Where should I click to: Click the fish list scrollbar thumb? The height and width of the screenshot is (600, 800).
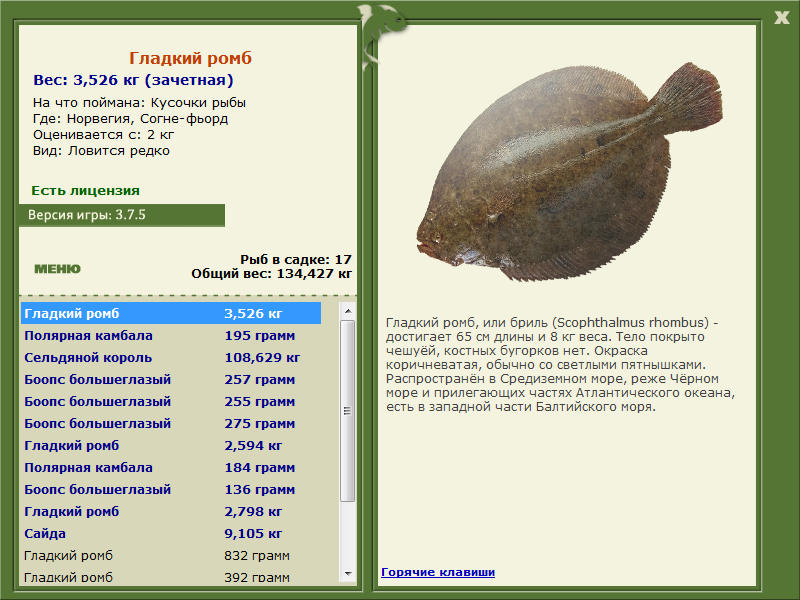tap(348, 411)
